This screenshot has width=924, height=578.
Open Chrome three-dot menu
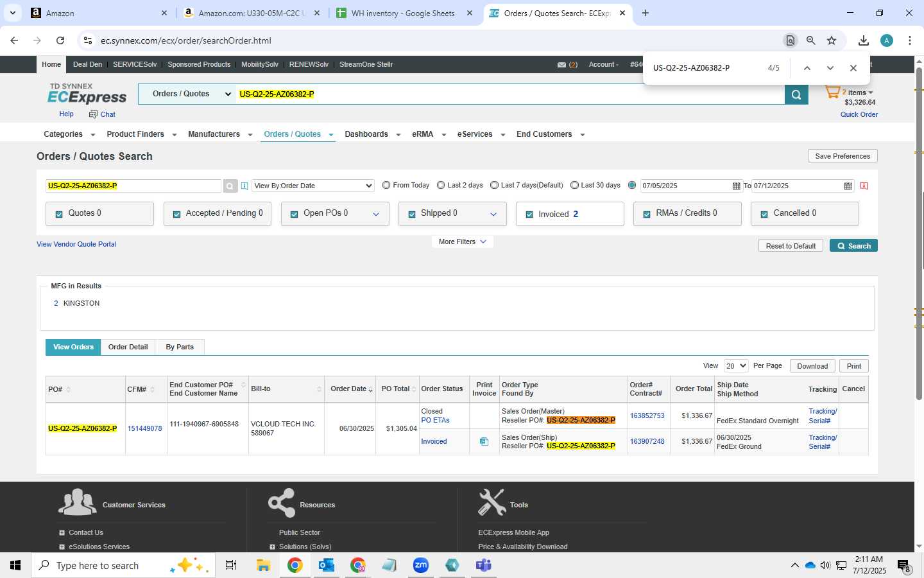coord(910,40)
